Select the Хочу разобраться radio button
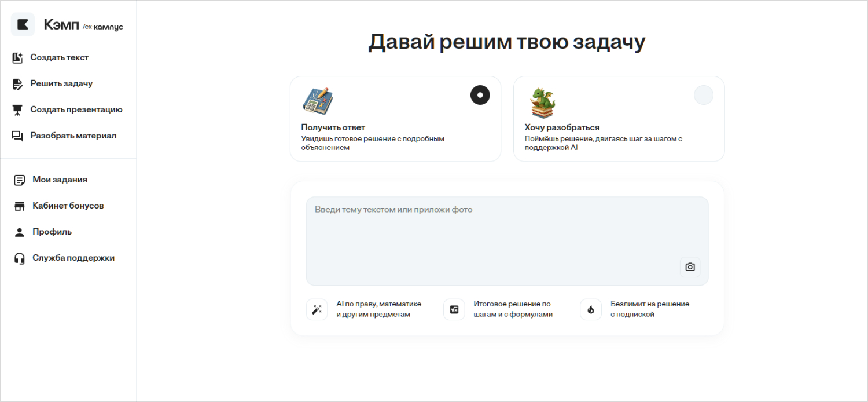This screenshot has height=402, width=868. [x=703, y=95]
